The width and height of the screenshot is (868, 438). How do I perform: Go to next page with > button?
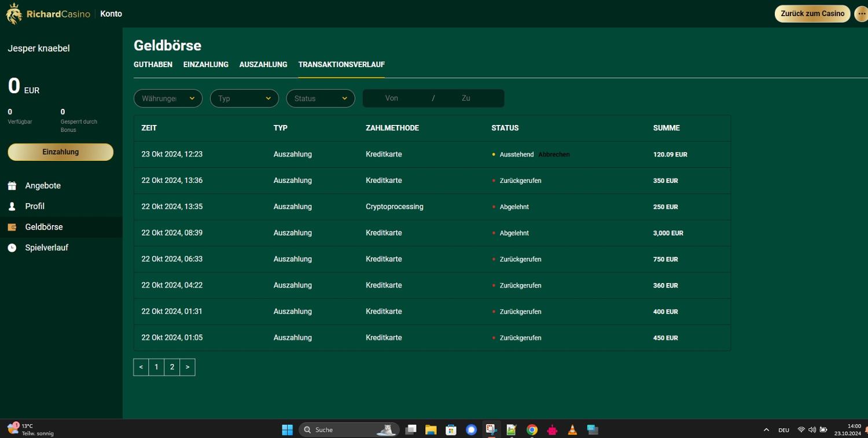[x=187, y=367]
